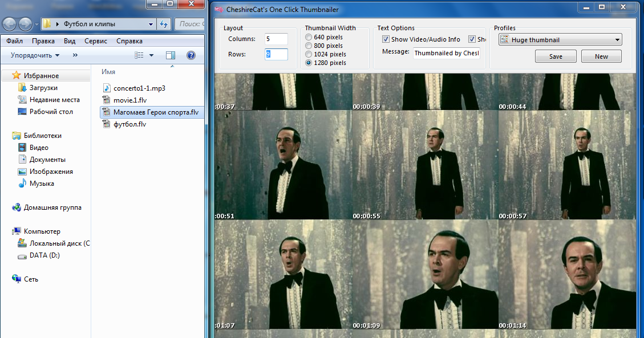This screenshot has height=338, width=644.
Task: Select Библиотеки in the navigation pane
Action: [42, 135]
